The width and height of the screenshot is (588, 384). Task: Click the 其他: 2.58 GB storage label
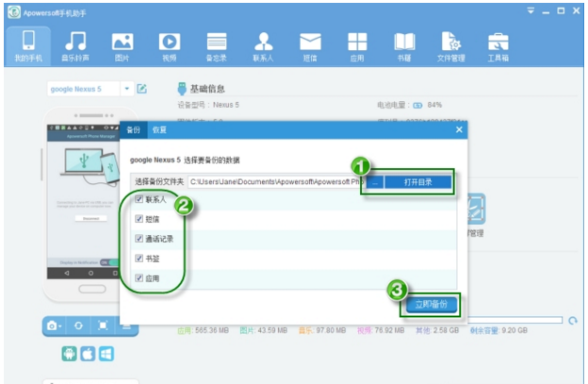[437, 330]
